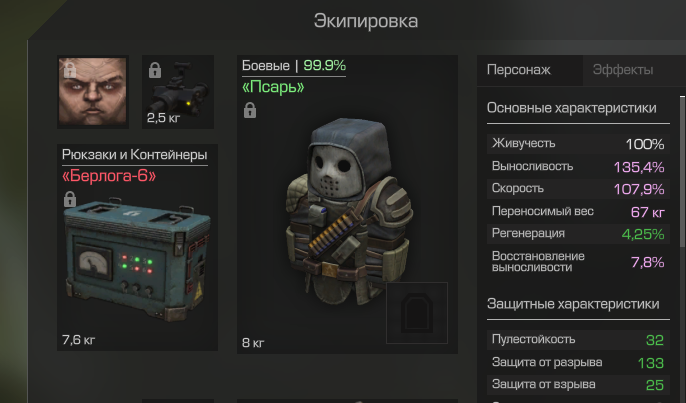686x403 pixels.
Task: Click the lock icon under «Псарь» armor name
Action: pyautogui.click(x=250, y=110)
